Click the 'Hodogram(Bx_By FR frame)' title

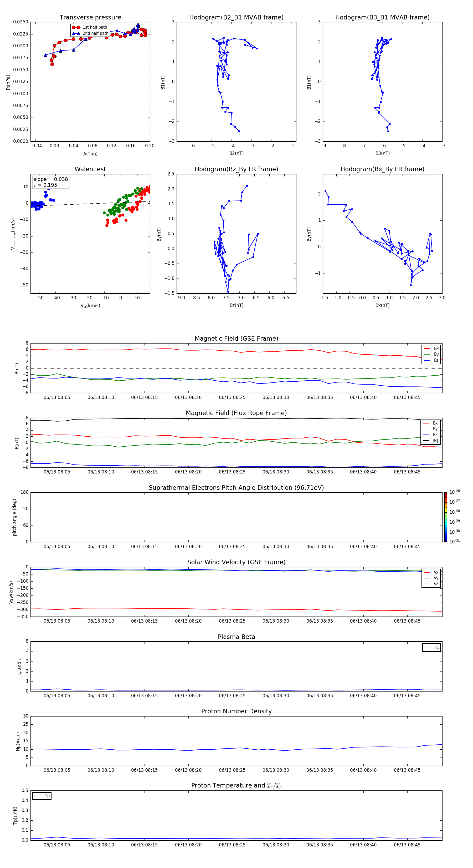(382, 169)
